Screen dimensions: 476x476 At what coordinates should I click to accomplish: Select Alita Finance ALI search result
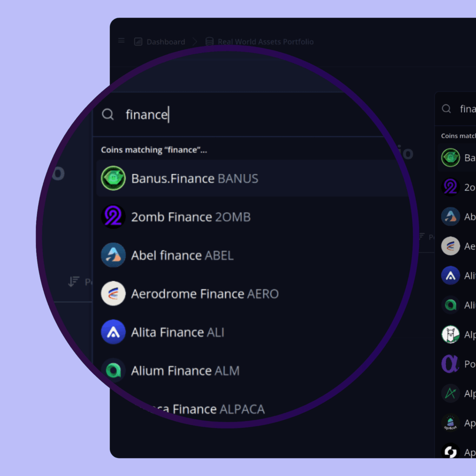(x=178, y=332)
